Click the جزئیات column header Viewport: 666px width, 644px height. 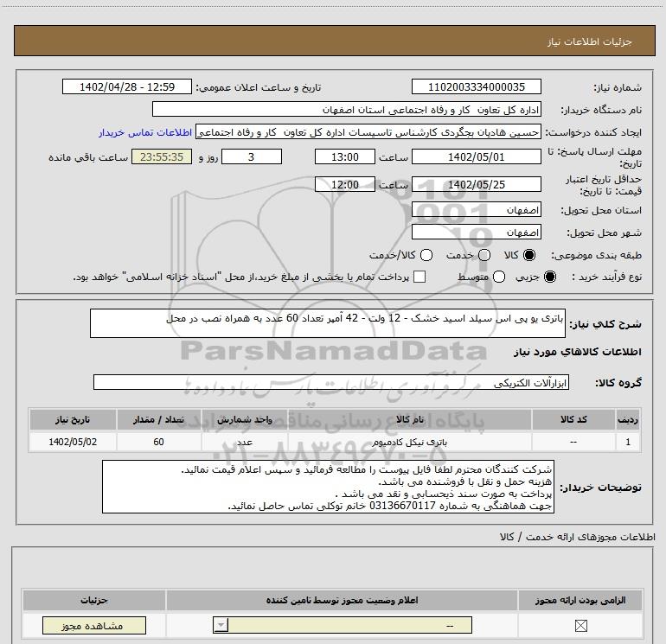(94, 600)
